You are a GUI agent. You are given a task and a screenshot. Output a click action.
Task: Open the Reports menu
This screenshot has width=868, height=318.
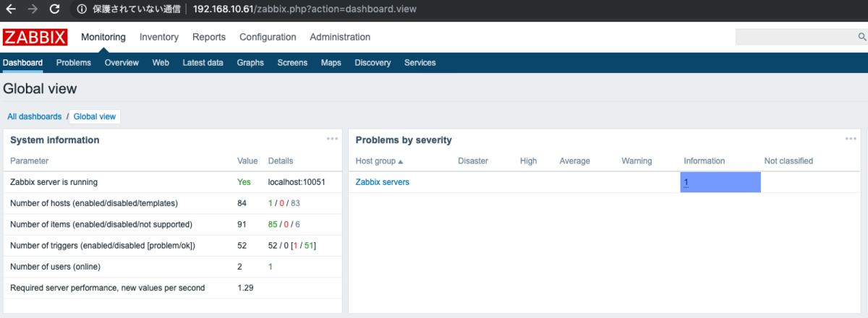209,37
